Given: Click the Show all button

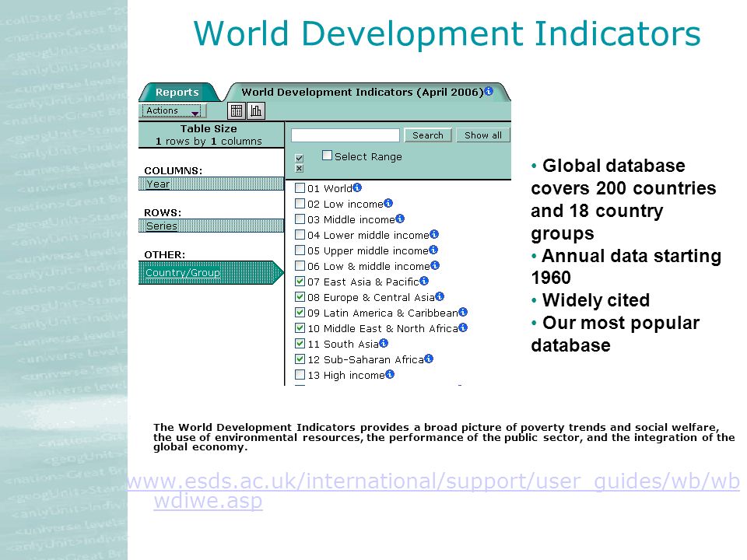Looking at the screenshot, I should click(483, 135).
